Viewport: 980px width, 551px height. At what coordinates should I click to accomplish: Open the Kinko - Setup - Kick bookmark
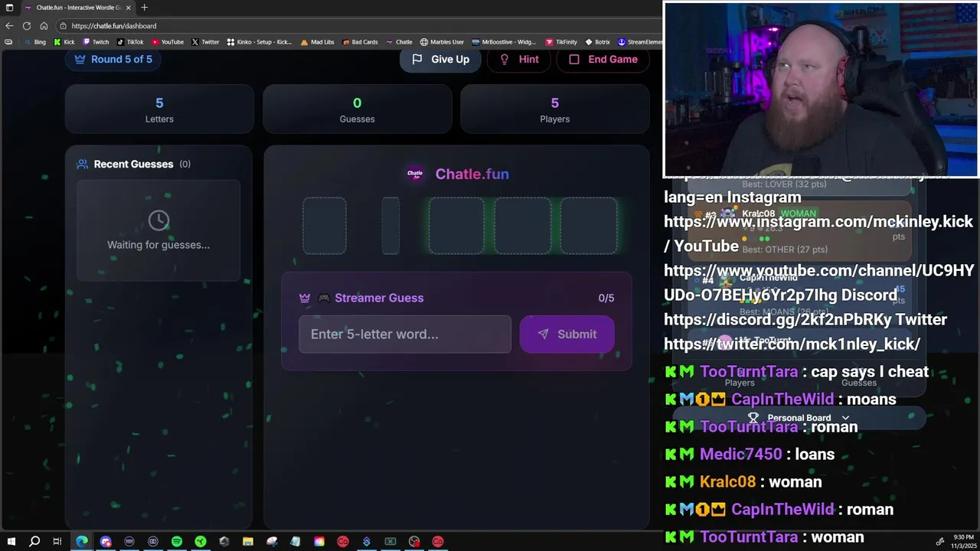[x=260, y=42]
